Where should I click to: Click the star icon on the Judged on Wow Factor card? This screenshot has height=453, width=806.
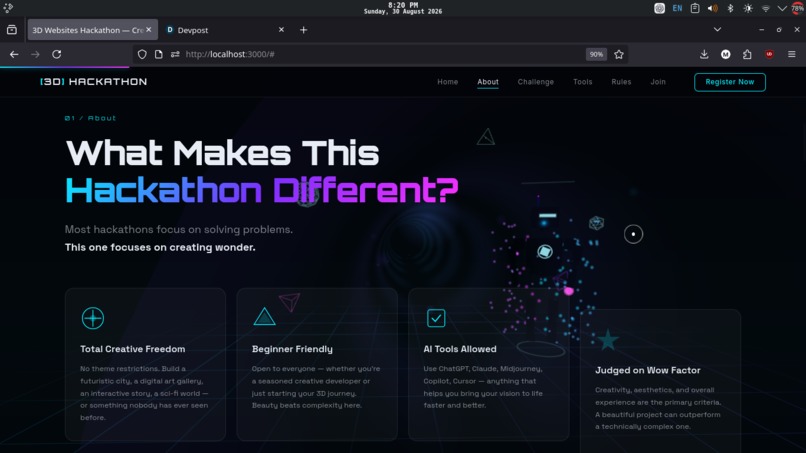608,340
